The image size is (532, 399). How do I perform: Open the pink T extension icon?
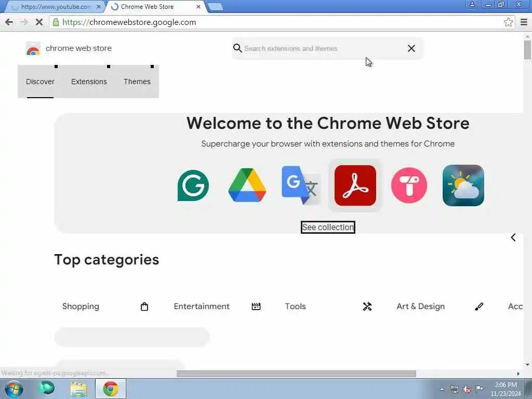coord(409,185)
